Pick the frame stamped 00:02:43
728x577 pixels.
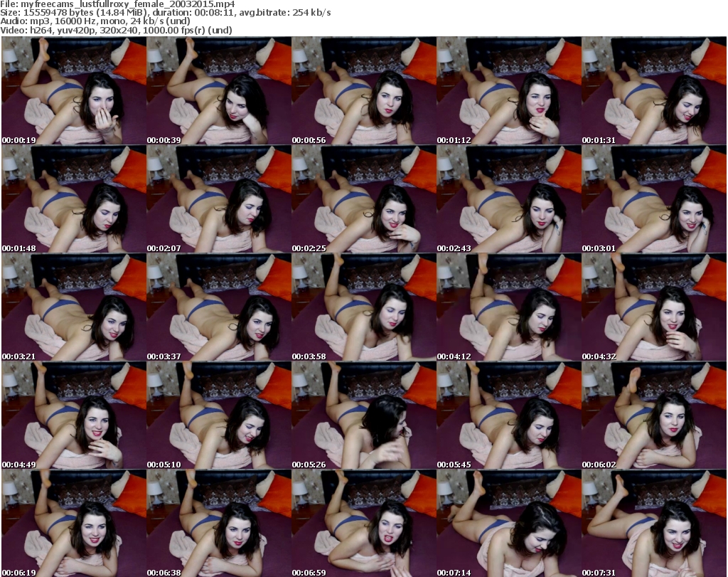coord(509,198)
